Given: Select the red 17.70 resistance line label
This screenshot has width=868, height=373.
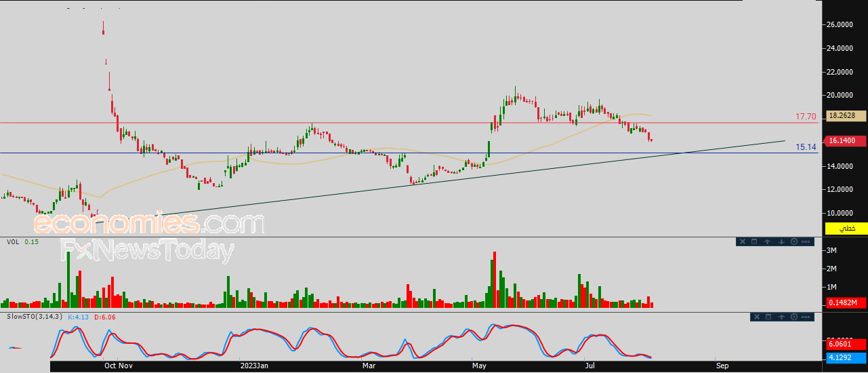Looking at the screenshot, I should coord(806,117).
